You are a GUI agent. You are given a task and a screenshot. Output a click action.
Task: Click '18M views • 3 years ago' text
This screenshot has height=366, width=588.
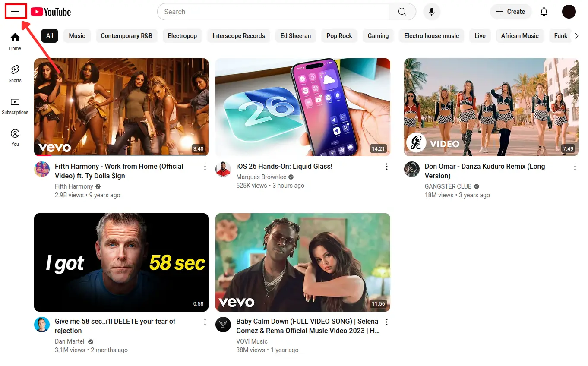coord(457,195)
